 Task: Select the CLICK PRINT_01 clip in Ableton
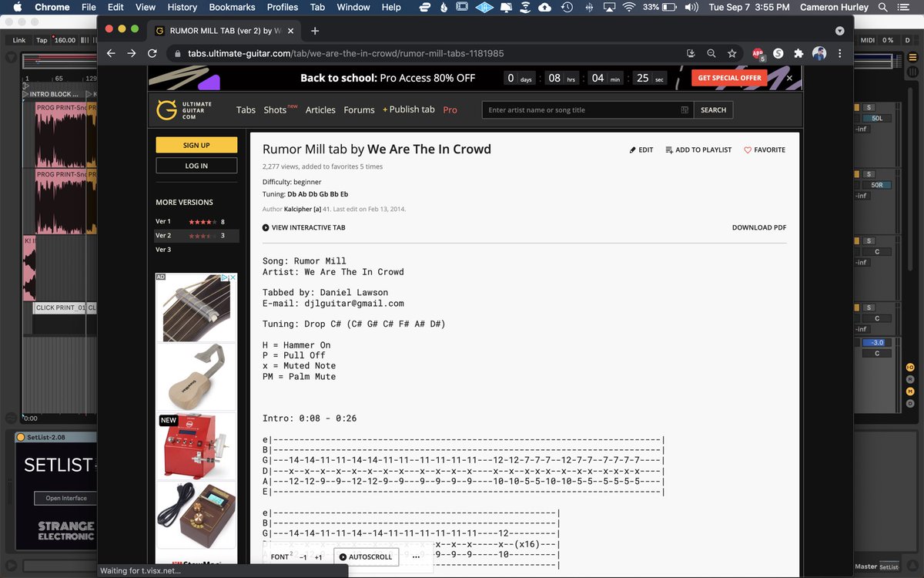click(x=59, y=307)
